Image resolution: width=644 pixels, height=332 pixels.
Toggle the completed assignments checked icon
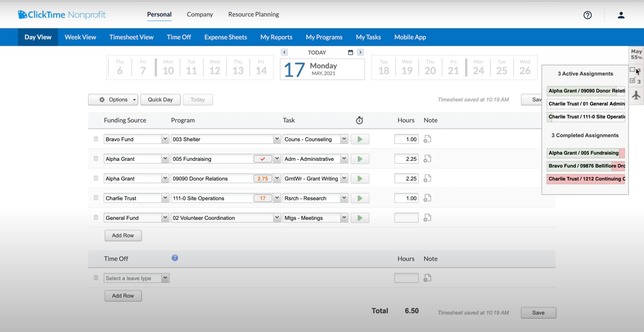[x=633, y=81]
